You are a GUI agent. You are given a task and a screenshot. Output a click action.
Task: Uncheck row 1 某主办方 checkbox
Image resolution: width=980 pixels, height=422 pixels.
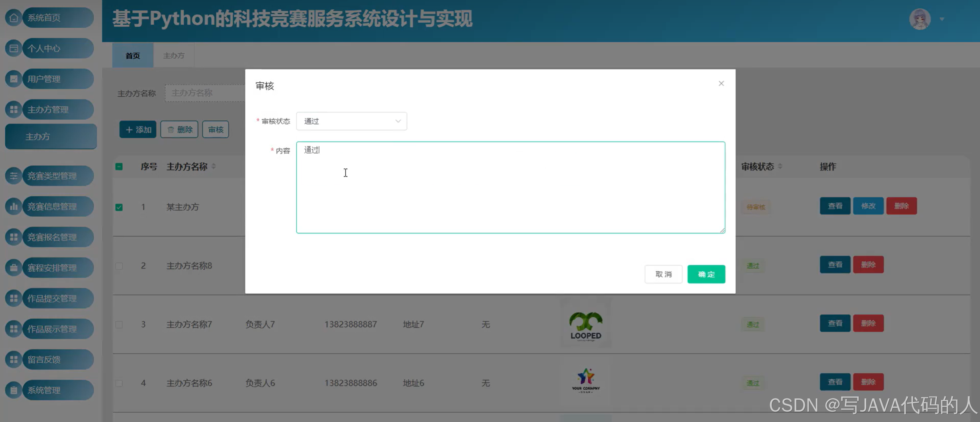tap(119, 207)
